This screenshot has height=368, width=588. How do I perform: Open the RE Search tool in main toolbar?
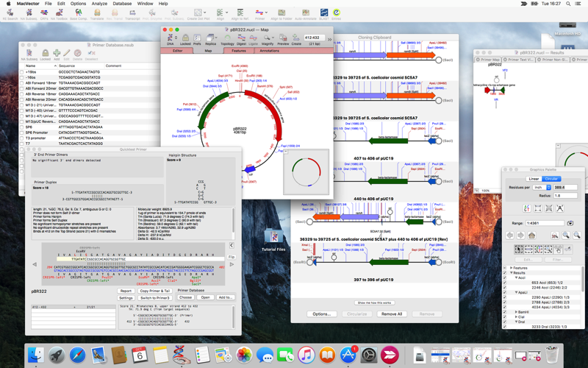coord(10,13)
